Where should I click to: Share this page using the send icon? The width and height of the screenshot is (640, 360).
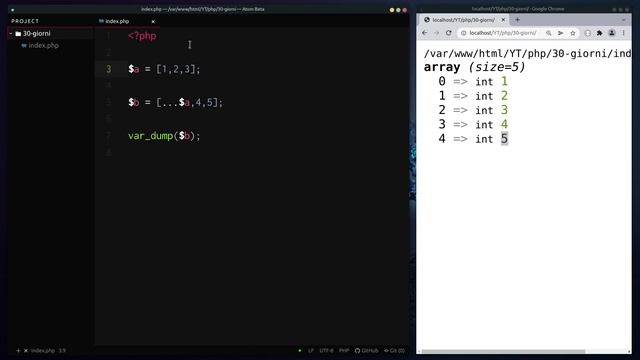click(x=560, y=33)
